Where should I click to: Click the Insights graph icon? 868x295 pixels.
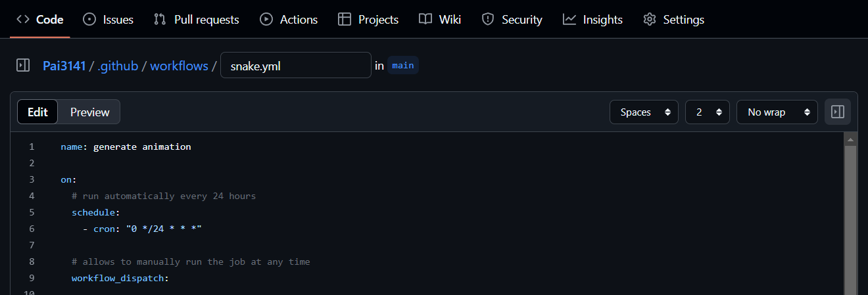(x=569, y=20)
